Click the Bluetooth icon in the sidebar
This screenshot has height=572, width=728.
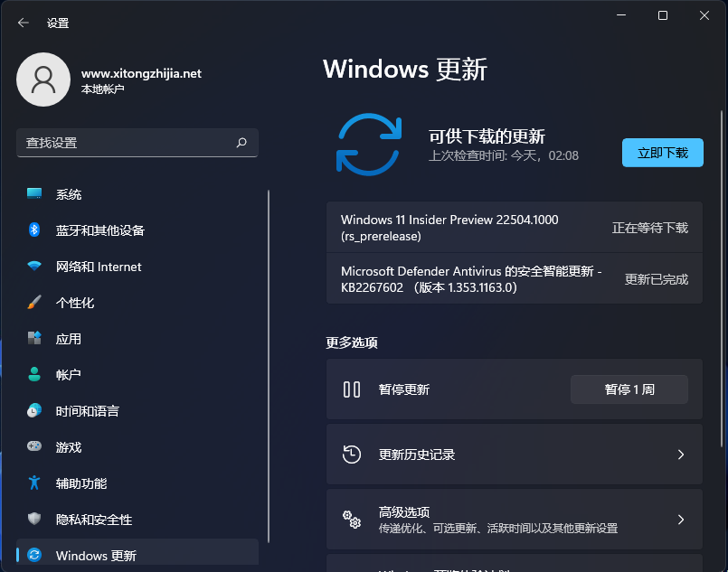34,230
